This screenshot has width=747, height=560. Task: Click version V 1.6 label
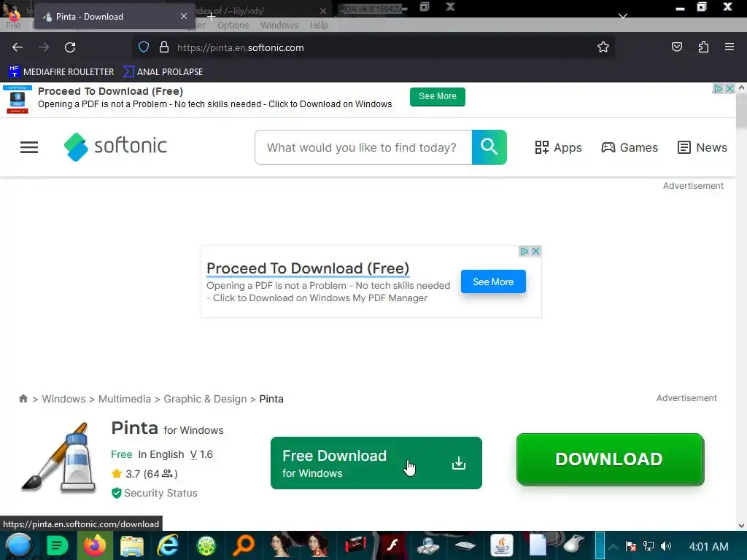click(x=201, y=455)
